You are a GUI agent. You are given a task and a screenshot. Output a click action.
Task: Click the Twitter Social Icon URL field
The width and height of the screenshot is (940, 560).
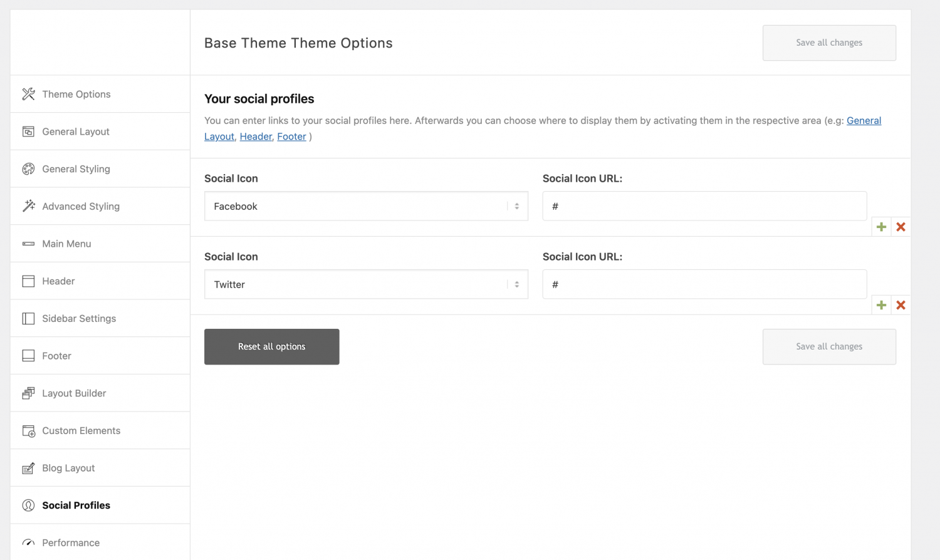coord(704,284)
